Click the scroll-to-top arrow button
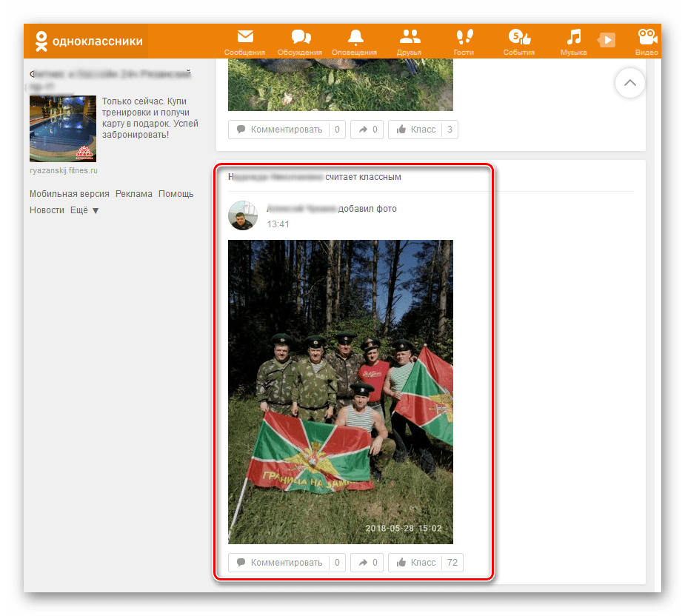This screenshot has height=616, width=685. (x=629, y=84)
